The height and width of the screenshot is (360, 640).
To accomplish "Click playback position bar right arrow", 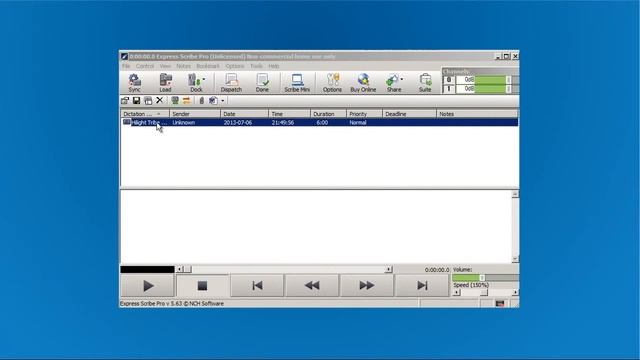I will tap(388, 269).
